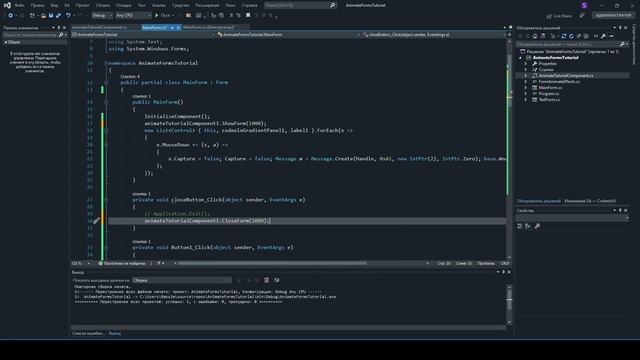Image resolution: width=640 pixels, height=360 pixels.
Task: Click the Visual Studio logo icon
Action: click(7, 5)
